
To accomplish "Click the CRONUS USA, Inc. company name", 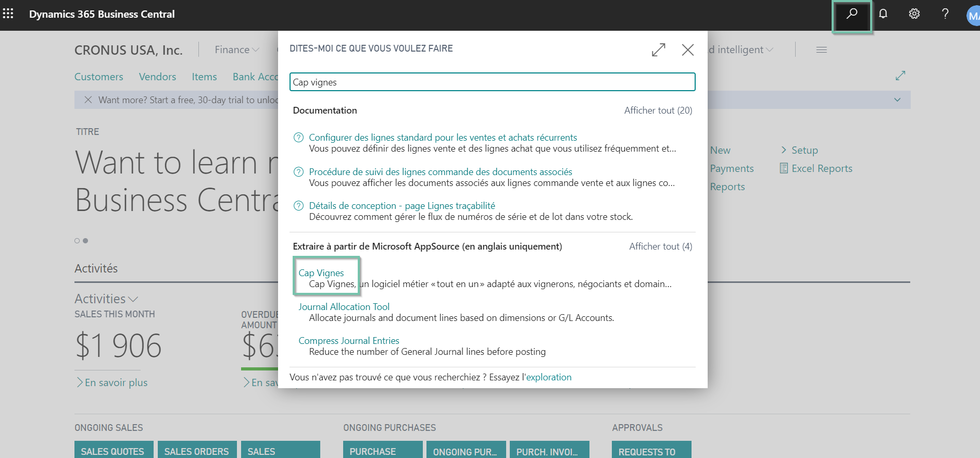I will 129,50.
